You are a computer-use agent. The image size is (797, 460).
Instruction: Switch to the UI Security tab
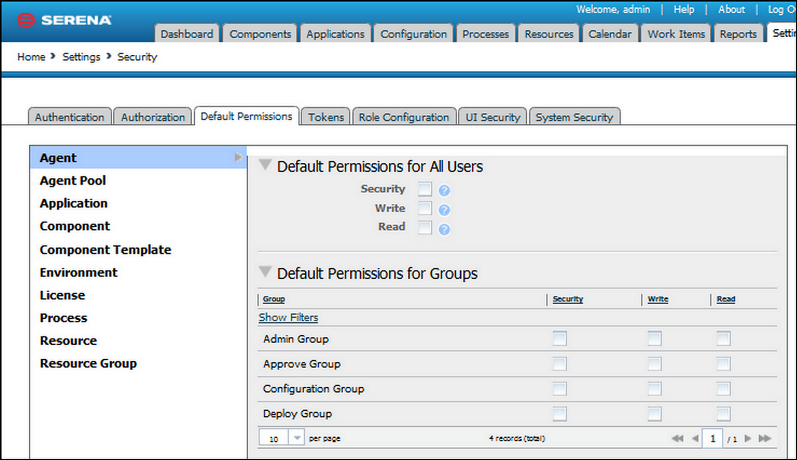click(493, 117)
